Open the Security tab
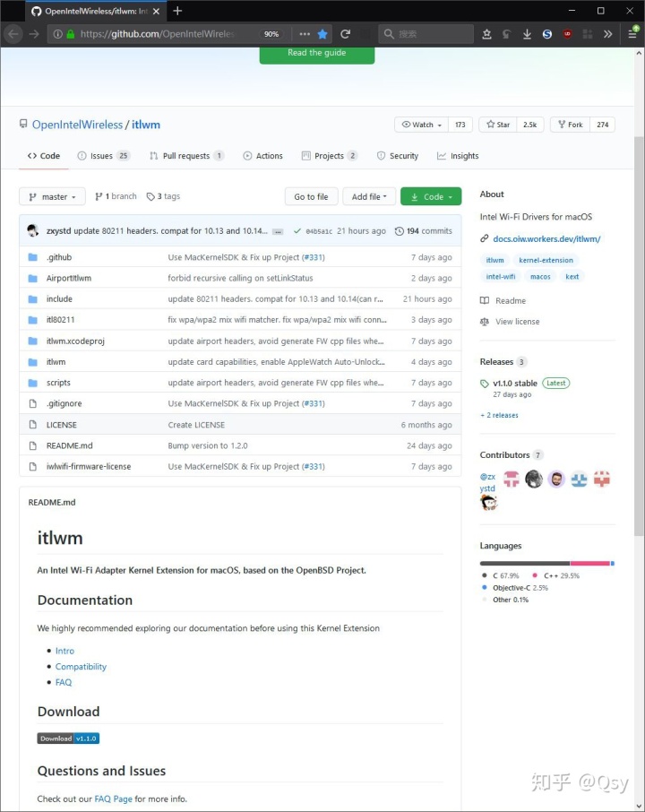 point(398,156)
